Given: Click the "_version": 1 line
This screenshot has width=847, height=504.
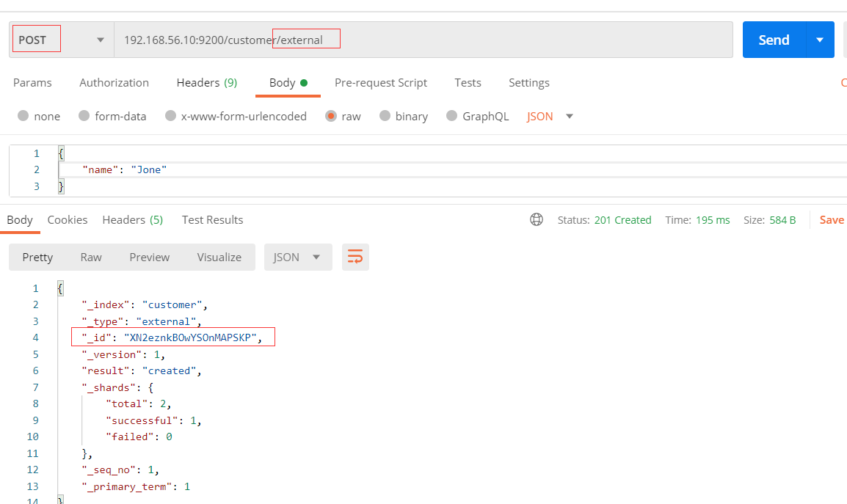Looking at the screenshot, I should pos(123,354).
